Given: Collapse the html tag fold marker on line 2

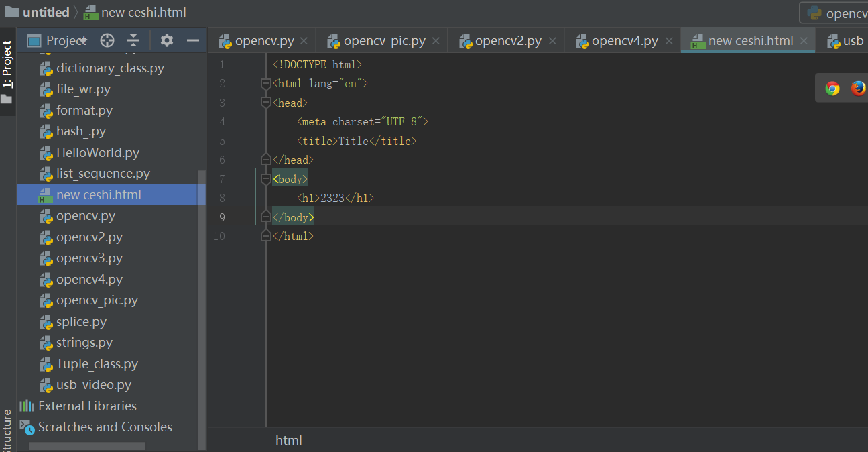Looking at the screenshot, I should 265,84.
